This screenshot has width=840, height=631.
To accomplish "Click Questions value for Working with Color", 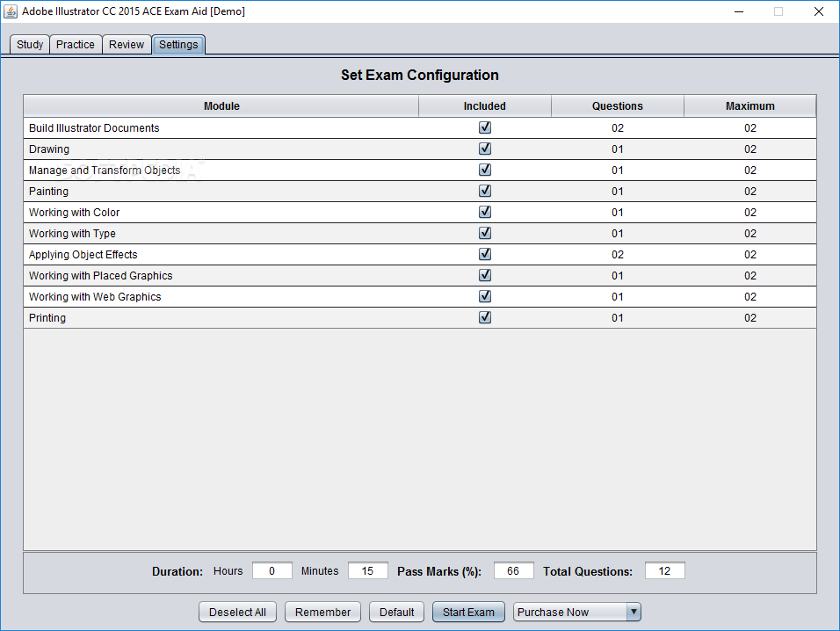I will pyautogui.click(x=618, y=212).
